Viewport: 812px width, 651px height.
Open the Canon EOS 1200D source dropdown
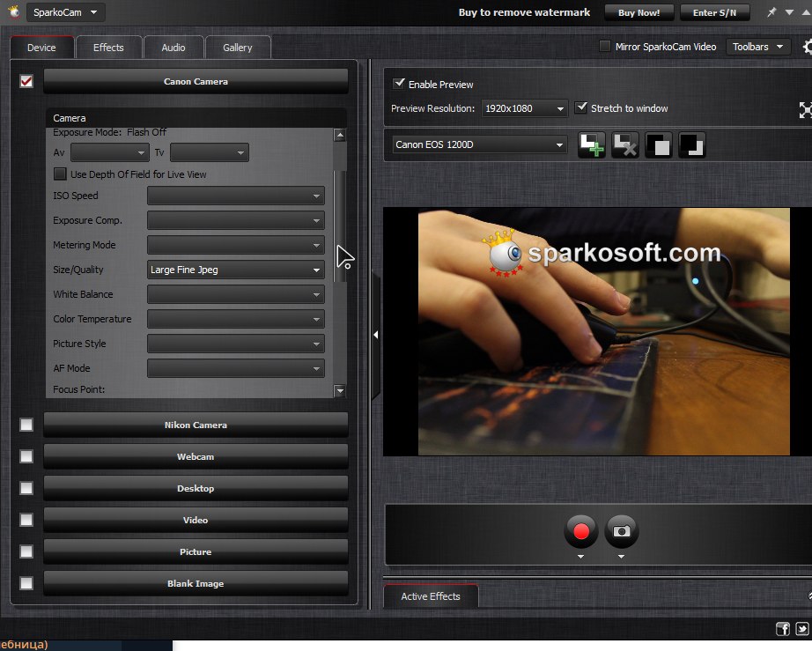coord(479,144)
